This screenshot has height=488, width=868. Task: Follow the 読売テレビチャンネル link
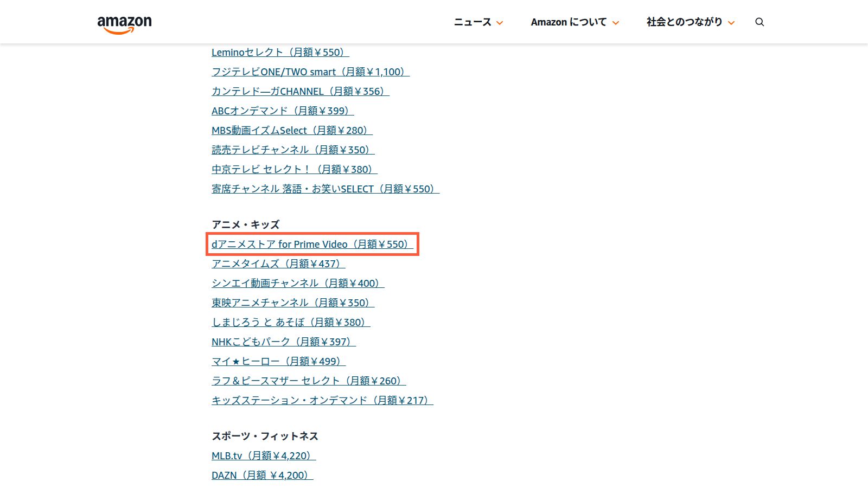[x=293, y=150]
